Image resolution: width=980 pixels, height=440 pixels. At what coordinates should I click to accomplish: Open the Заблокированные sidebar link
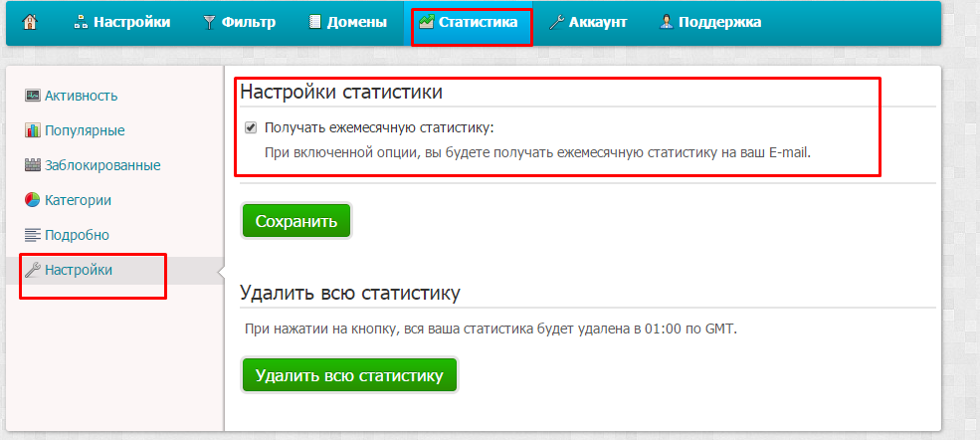coord(102,165)
